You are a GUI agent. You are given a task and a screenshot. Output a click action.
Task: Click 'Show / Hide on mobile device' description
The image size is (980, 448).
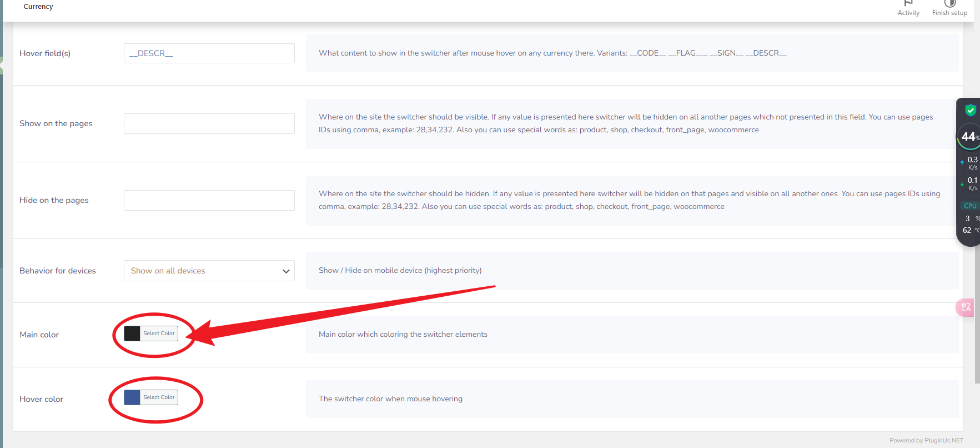pyautogui.click(x=400, y=270)
